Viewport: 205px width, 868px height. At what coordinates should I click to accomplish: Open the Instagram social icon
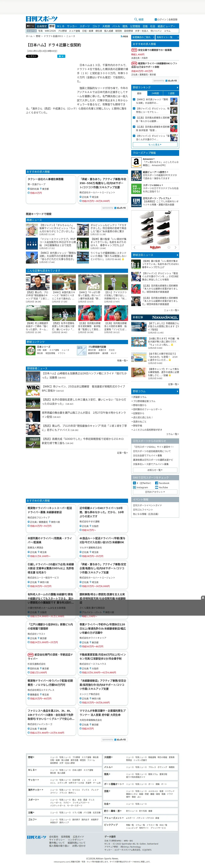point(134,487)
